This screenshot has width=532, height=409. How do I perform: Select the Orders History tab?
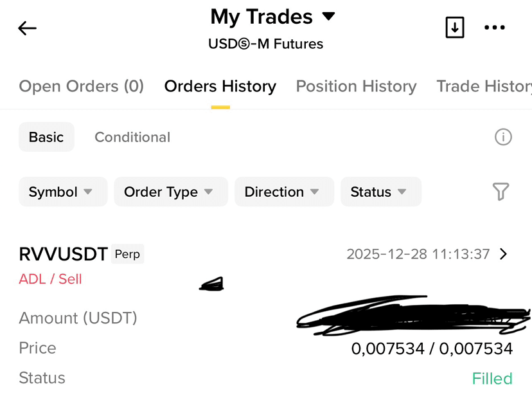point(220,86)
